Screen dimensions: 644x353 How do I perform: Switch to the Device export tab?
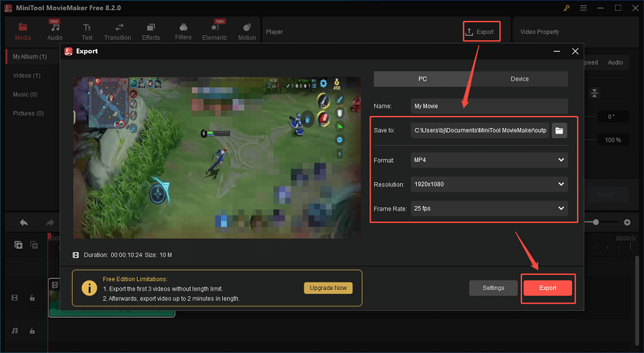tap(519, 79)
